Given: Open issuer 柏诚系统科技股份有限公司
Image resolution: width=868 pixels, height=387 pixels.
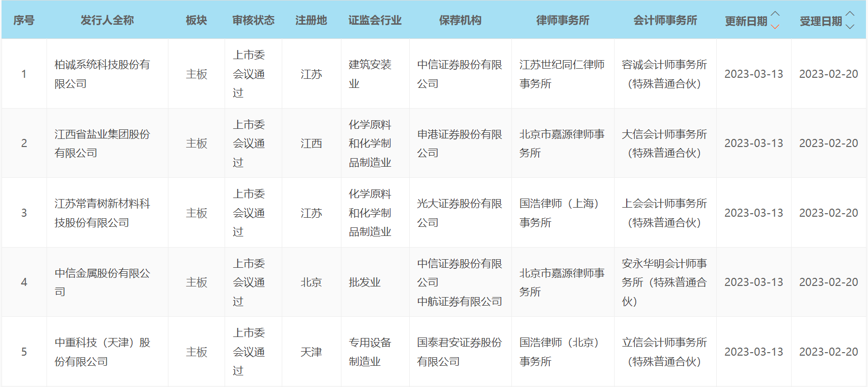Looking at the screenshot, I should coord(102,74).
